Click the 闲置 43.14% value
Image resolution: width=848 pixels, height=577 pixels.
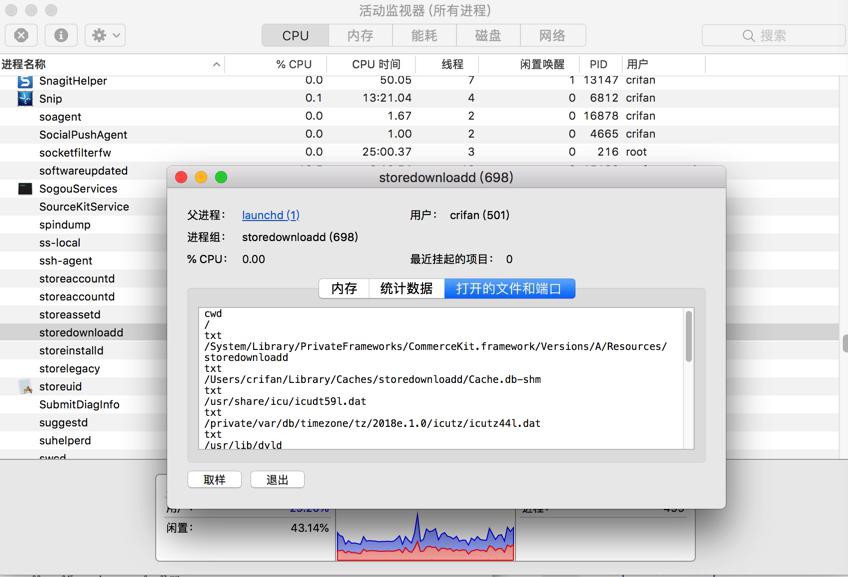point(309,528)
